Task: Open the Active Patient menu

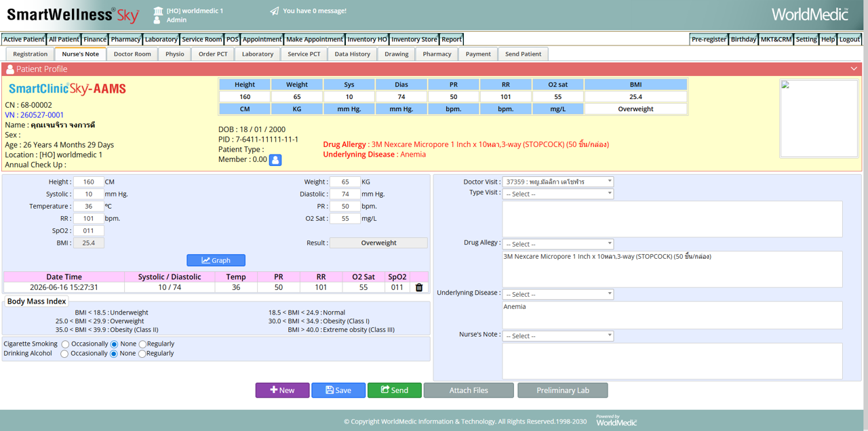Action: [24, 39]
